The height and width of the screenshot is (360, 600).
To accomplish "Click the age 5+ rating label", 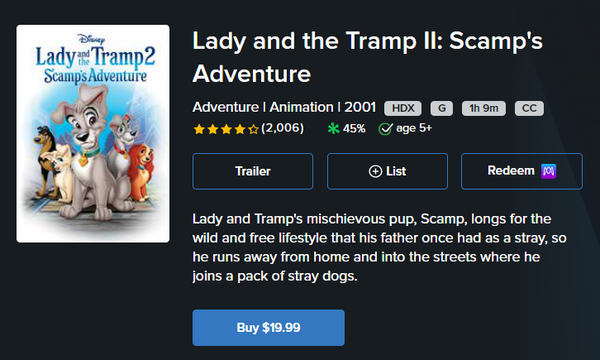I will [414, 128].
